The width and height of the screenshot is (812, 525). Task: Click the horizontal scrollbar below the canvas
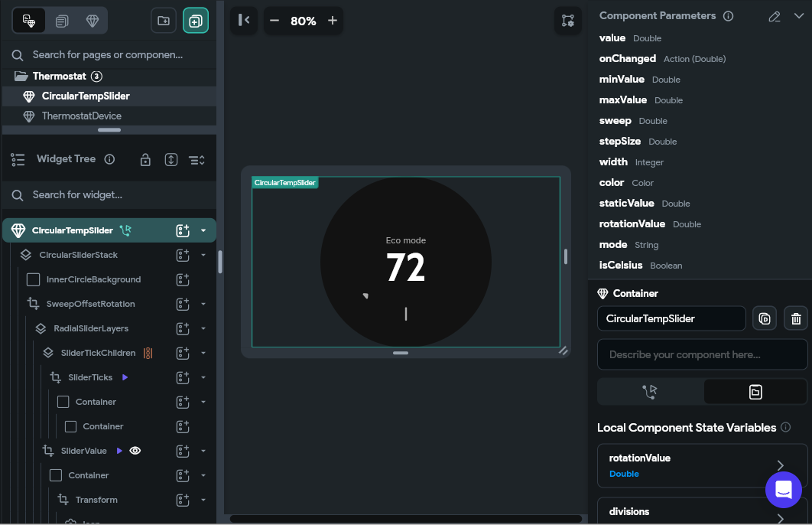(405, 519)
